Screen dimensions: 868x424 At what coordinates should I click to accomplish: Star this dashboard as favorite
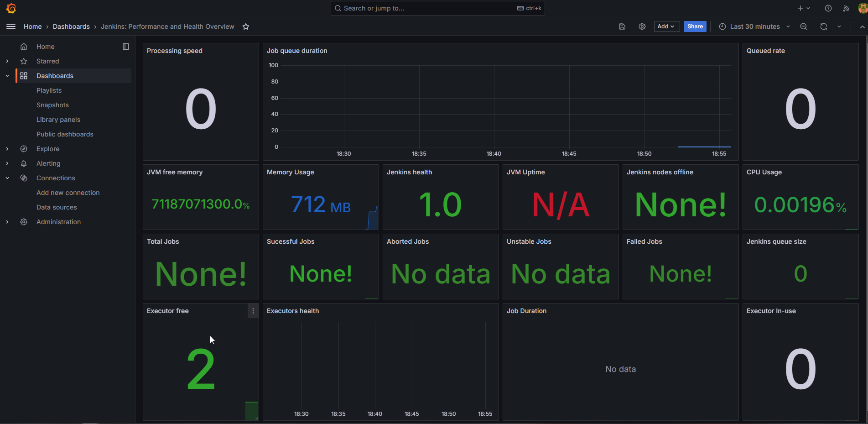pos(246,26)
